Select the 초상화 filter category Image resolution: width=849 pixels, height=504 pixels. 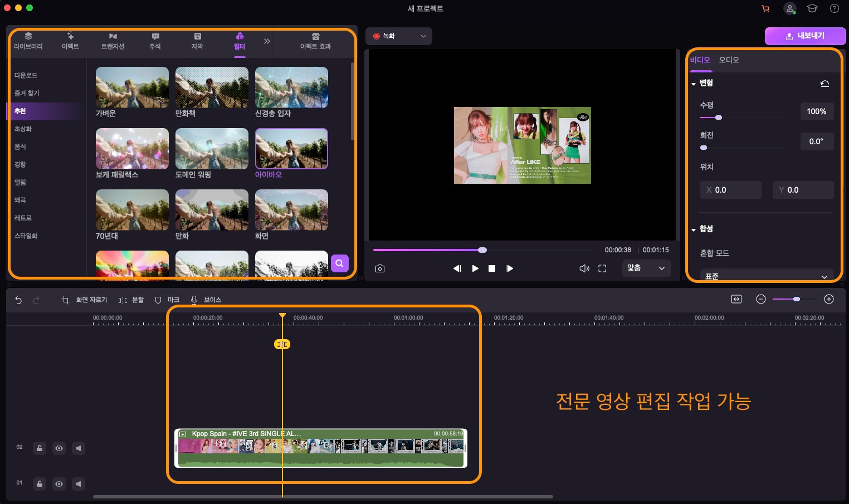pos(23,129)
